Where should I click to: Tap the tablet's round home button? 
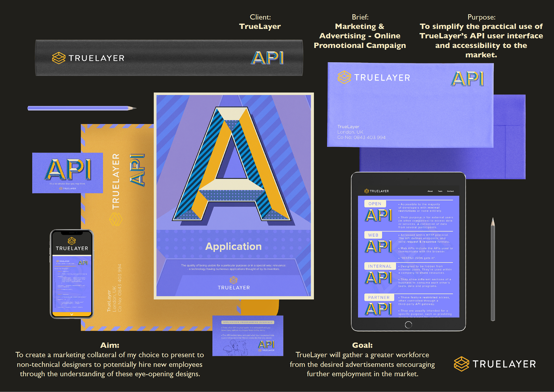point(408,325)
